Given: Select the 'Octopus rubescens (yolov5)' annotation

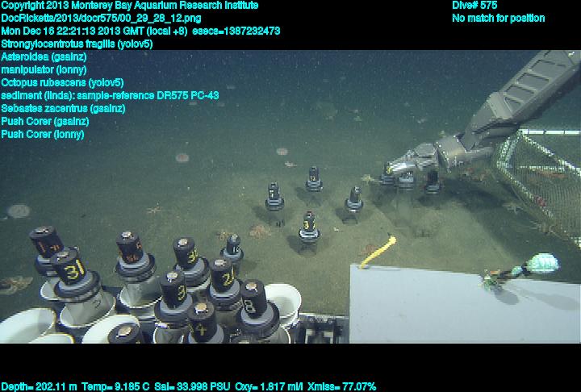Looking at the screenshot, I should [x=62, y=82].
